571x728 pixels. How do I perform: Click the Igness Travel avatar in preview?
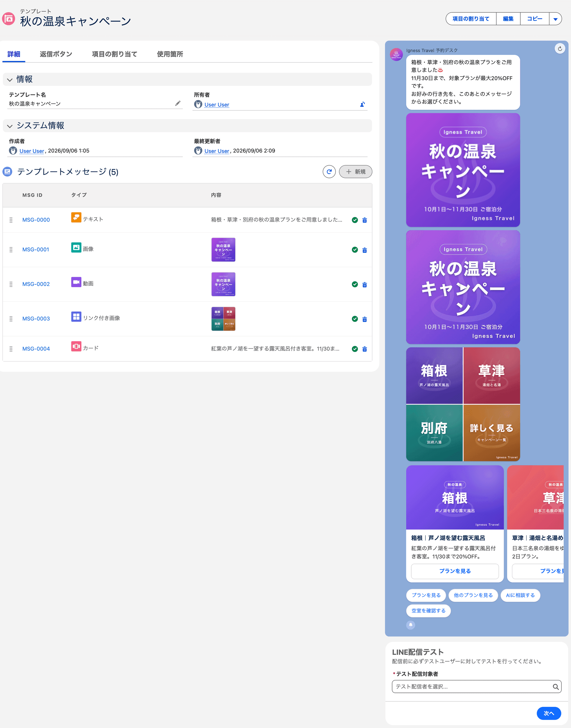pos(397,54)
